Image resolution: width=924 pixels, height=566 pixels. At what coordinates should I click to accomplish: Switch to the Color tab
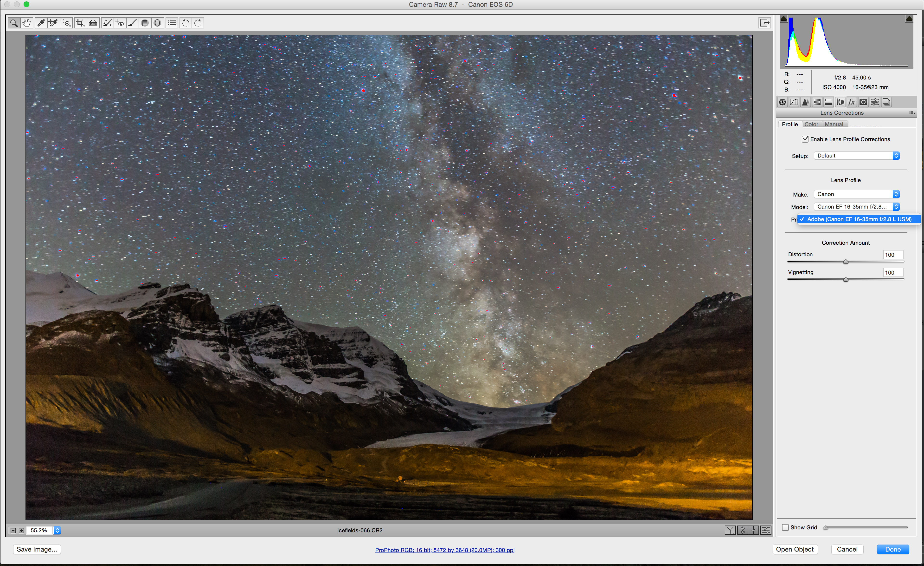pyautogui.click(x=811, y=124)
